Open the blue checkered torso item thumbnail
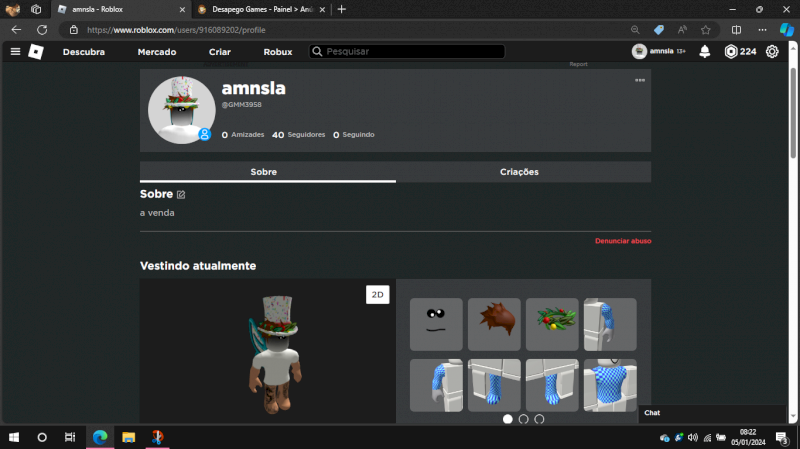The image size is (800, 449). point(610,385)
